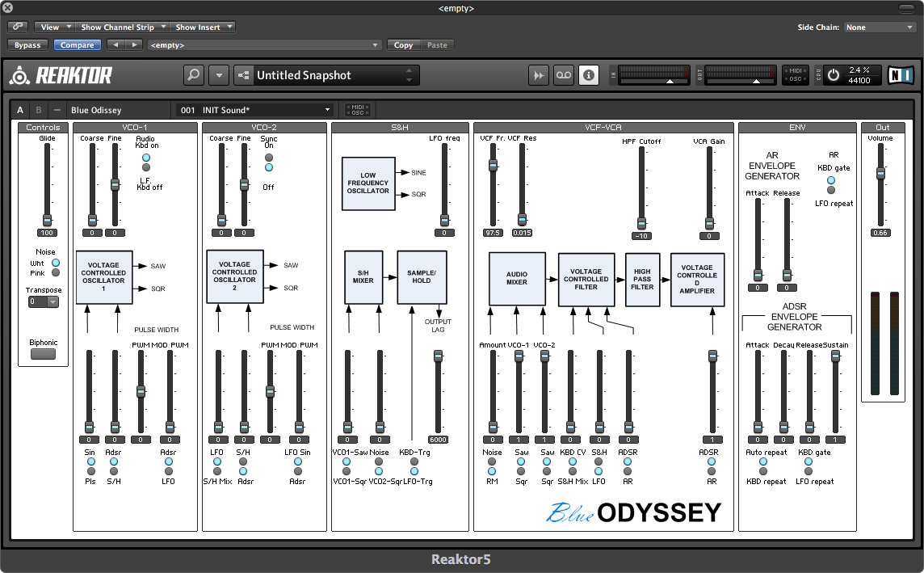
Task: Select VCO1-Saw source for S&H mixer
Action: pyautogui.click(x=346, y=461)
